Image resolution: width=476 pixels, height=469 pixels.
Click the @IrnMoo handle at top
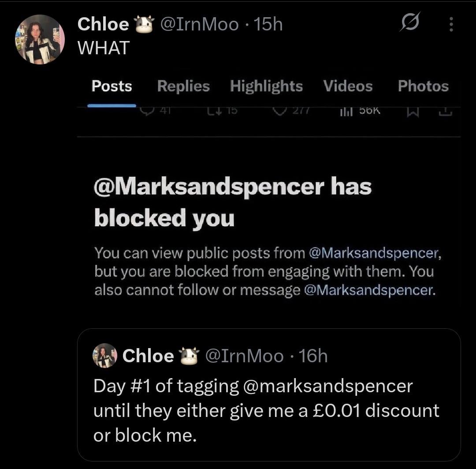click(198, 25)
